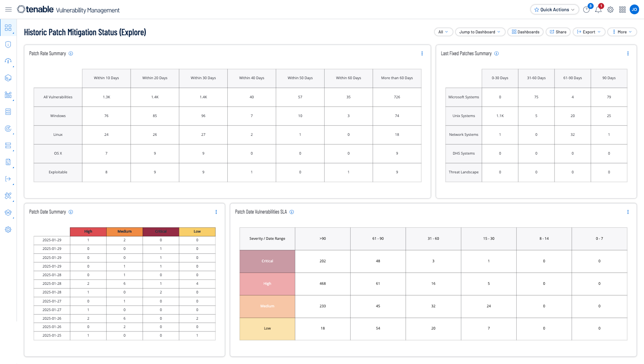Image resolution: width=644 pixels, height=364 pixels.
Task: Select the shield sidebar icon
Action: tap(8, 44)
